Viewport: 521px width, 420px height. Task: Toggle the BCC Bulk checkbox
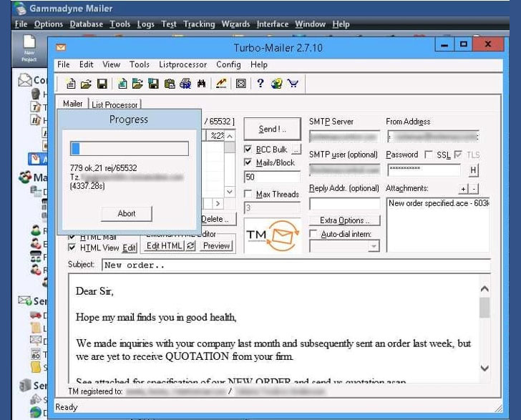click(x=249, y=150)
